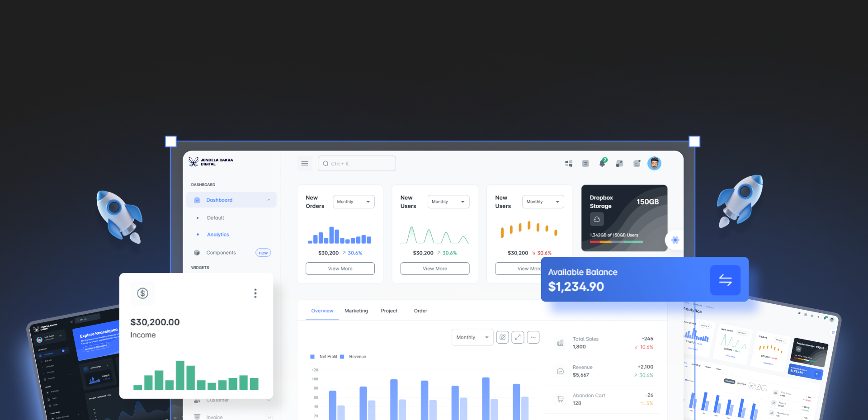Image resolution: width=868 pixels, height=420 pixels.
Task: Click the transfer arrows on Available Balance
Action: click(725, 280)
